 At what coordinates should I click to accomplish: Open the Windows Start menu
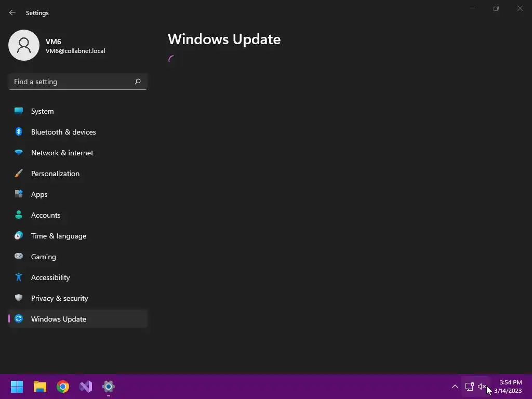point(17,387)
